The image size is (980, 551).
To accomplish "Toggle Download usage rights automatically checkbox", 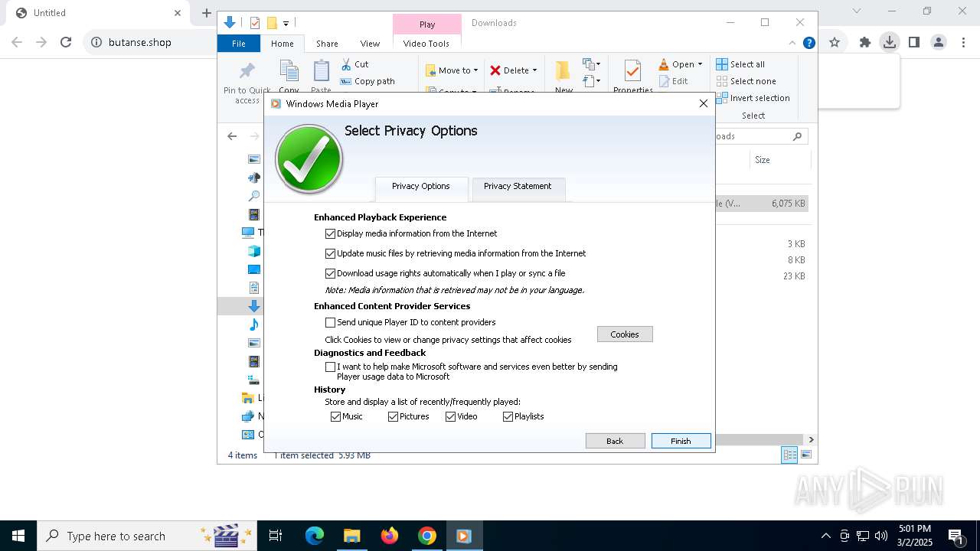I will coord(331,273).
